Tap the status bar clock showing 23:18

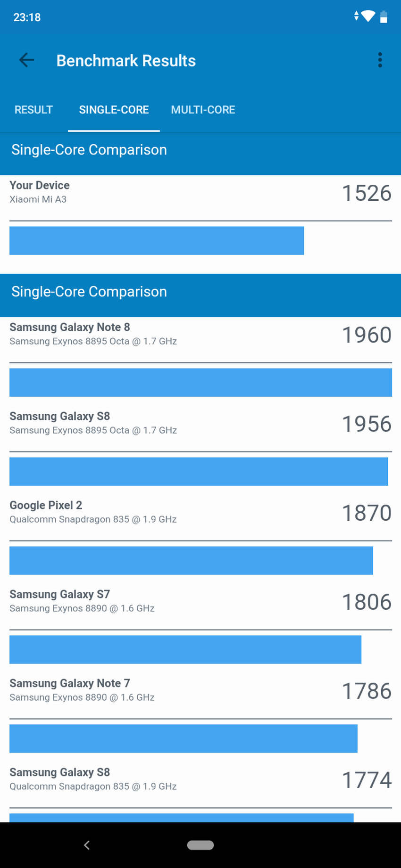[27, 17]
